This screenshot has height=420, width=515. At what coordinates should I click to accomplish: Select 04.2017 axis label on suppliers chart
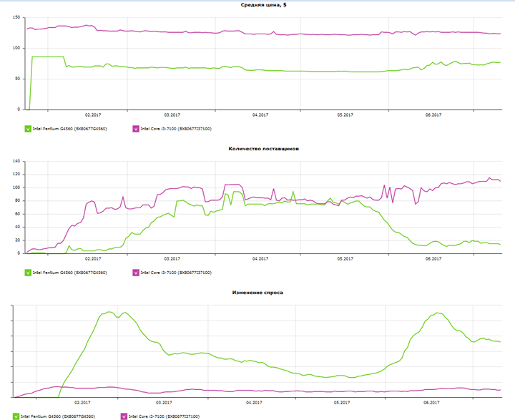pos(260,259)
